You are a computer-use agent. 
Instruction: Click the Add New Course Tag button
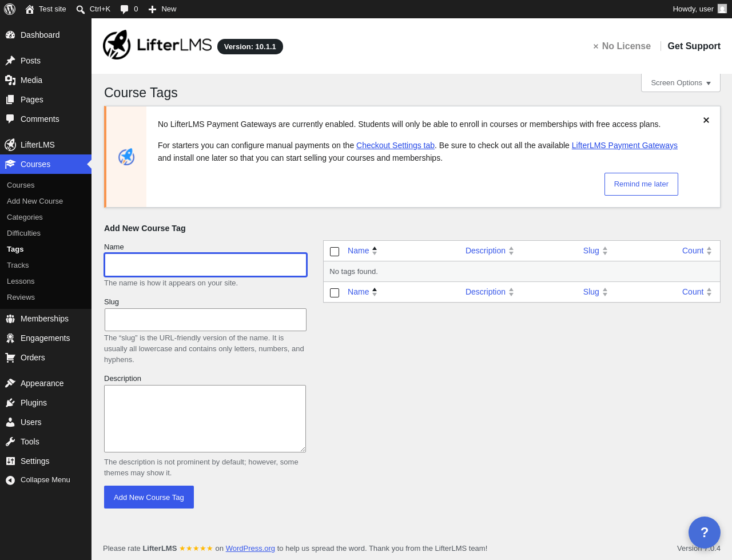pos(149,497)
